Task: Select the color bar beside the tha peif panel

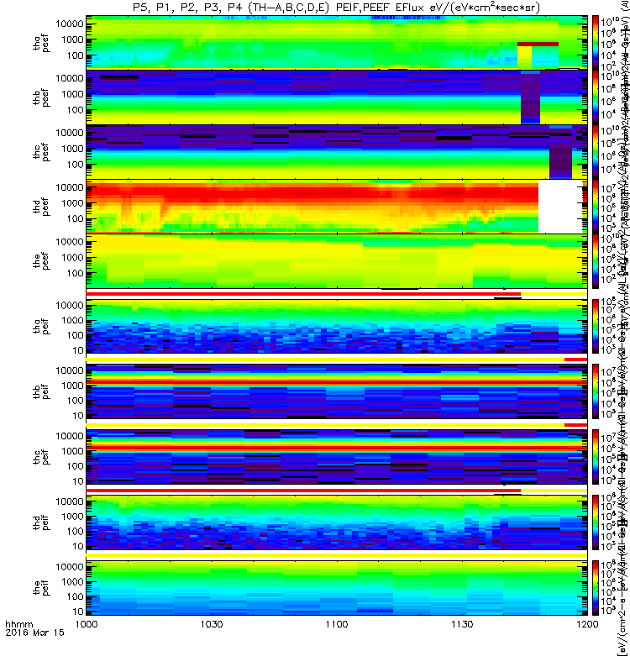Action: coord(596,326)
